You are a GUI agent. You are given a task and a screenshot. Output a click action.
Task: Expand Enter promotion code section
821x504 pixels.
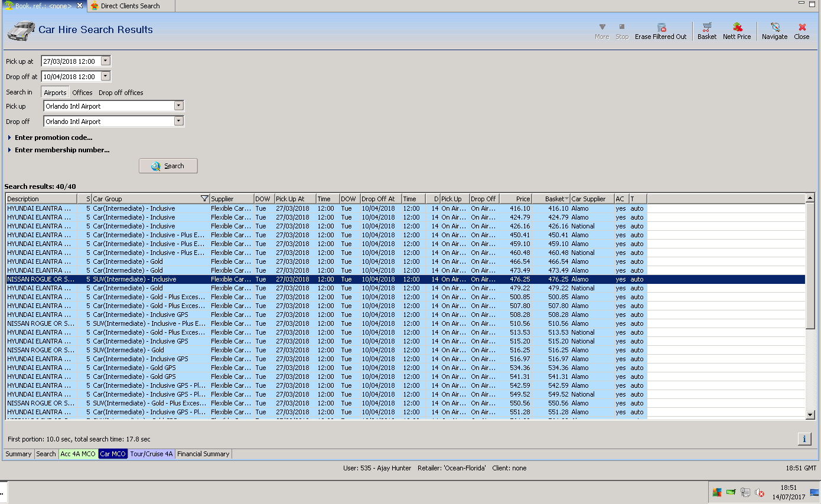pos(53,138)
